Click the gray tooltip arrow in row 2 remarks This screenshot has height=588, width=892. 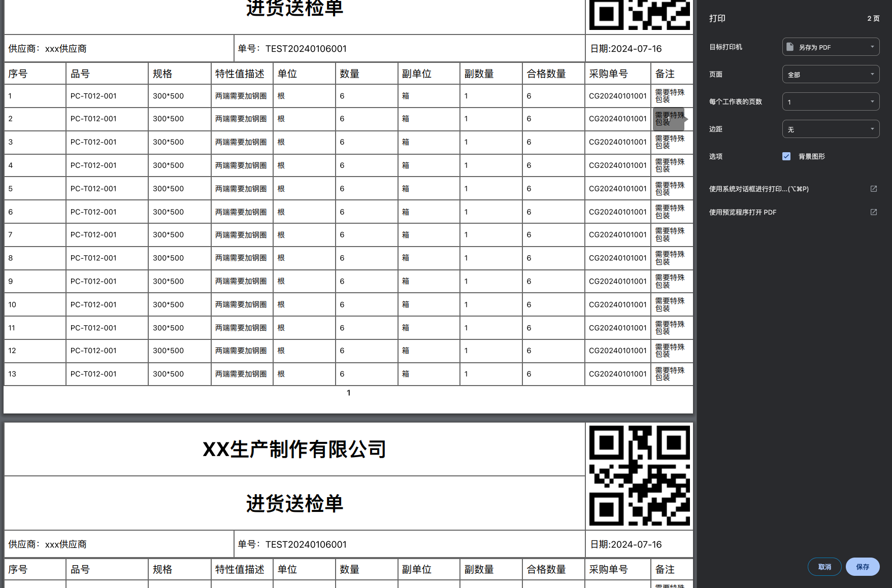coord(685,119)
